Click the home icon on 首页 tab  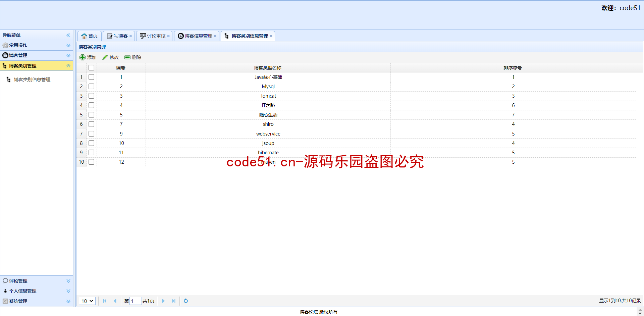coord(84,36)
